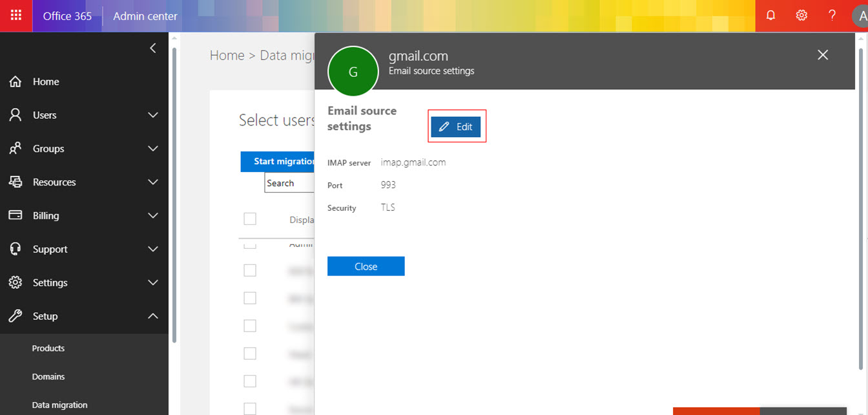Open the Office 365 app launcher grid
Image resolution: width=868 pixels, height=415 pixels.
(x=16, y=16)
